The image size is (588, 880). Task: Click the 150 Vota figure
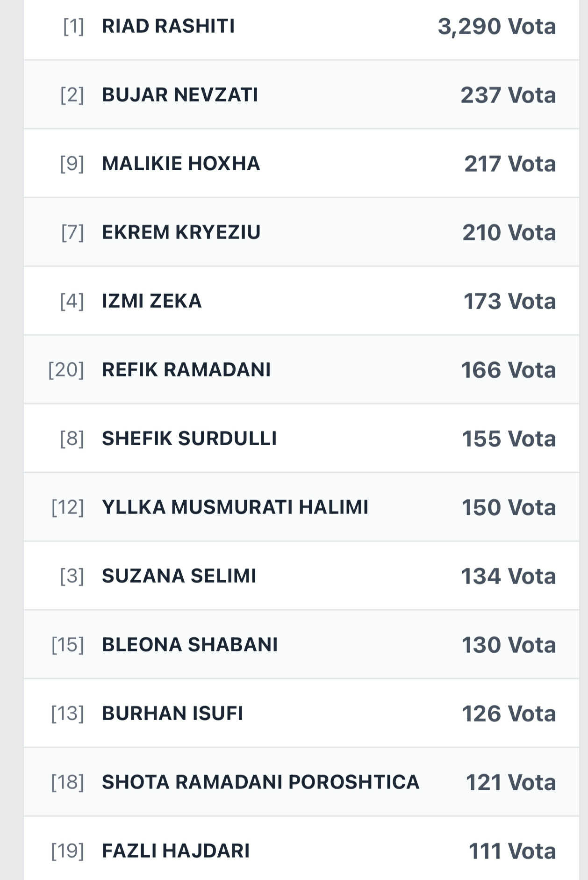[x=509, y=507]
